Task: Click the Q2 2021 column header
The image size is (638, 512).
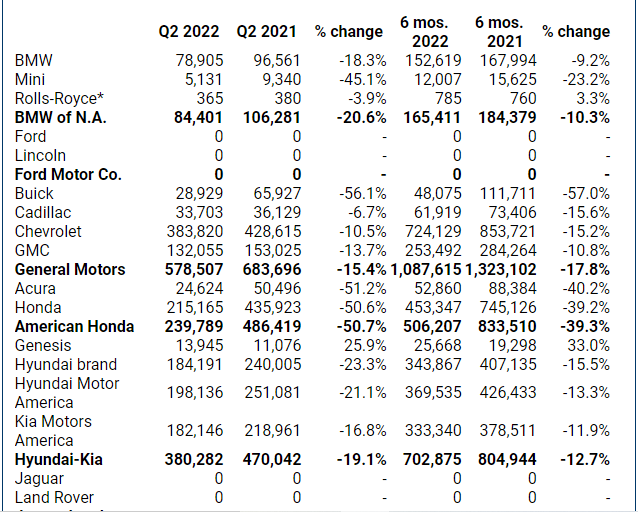Action: (x=269, y=31)
